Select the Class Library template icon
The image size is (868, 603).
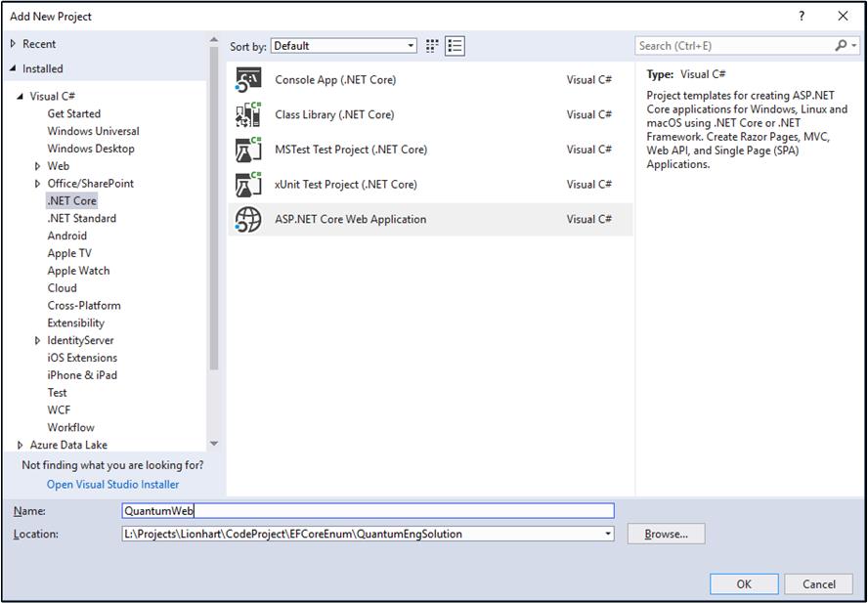(248, 114)
